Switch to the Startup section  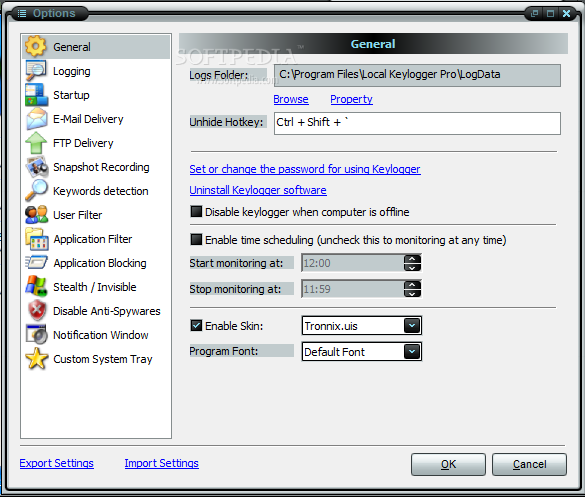pyautogui.click(x=96, y=95)
